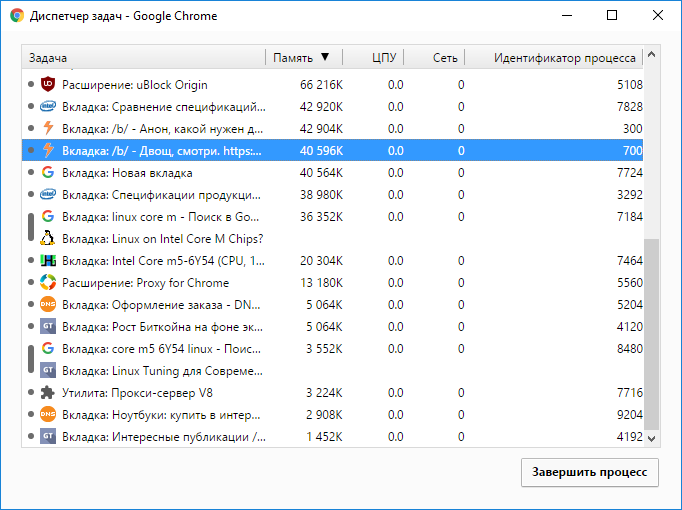Sort by Память column header
This screenshot has width=682, height=510.
(304, 57)
